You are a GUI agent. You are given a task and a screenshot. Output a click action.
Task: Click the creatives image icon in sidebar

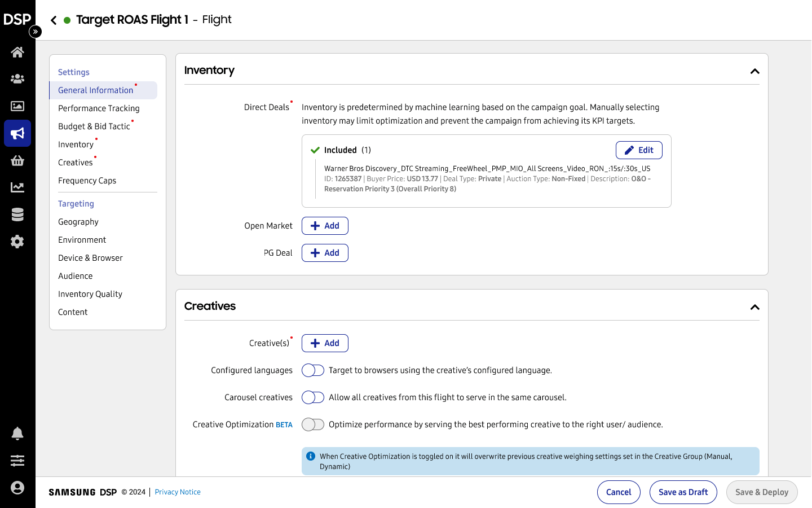pyautogui.click(x=17, y=106)
